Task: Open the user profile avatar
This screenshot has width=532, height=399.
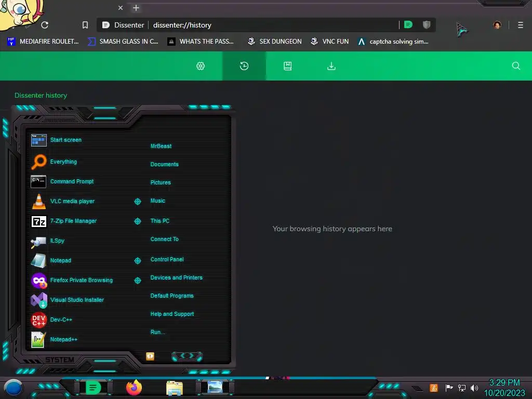Action: click(x=497, y=25)
